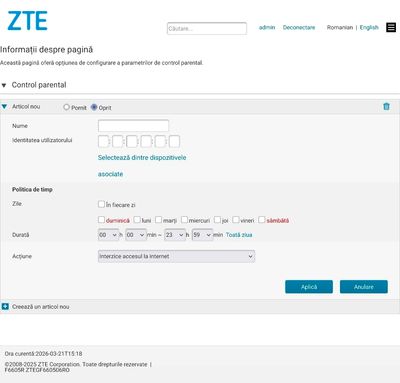Click the Politica de timp heading
The width and height of the screenshot is (400, 383).
32,190
